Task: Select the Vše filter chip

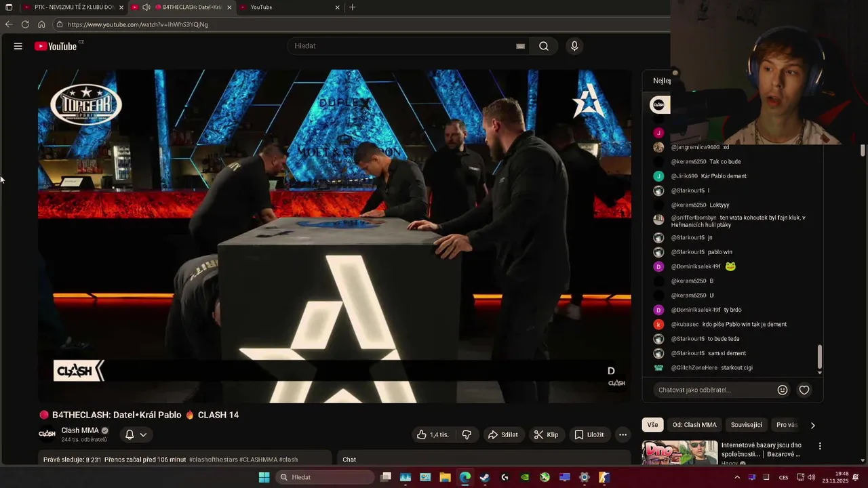Action: [x=652, y=425]
